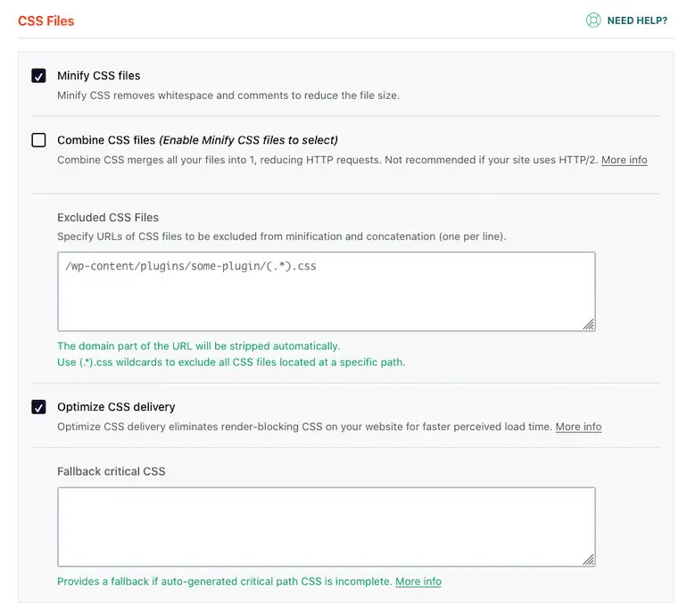Click the CSS Files section heading
The width and height of the screenshot is (687, 616).
point(46,21)
